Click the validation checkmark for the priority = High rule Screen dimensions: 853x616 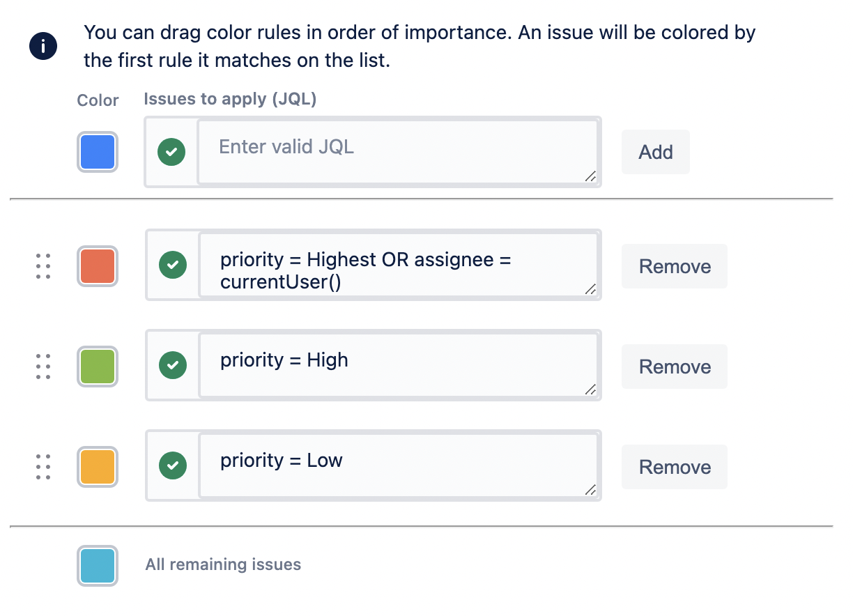(173, 365)
